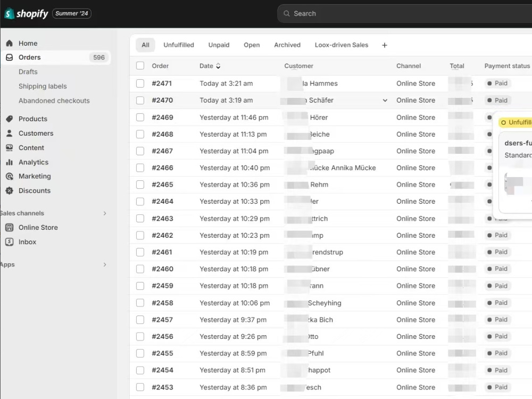Open order #2458
This screenshot has width=532, height=399.
click(162, 303)
